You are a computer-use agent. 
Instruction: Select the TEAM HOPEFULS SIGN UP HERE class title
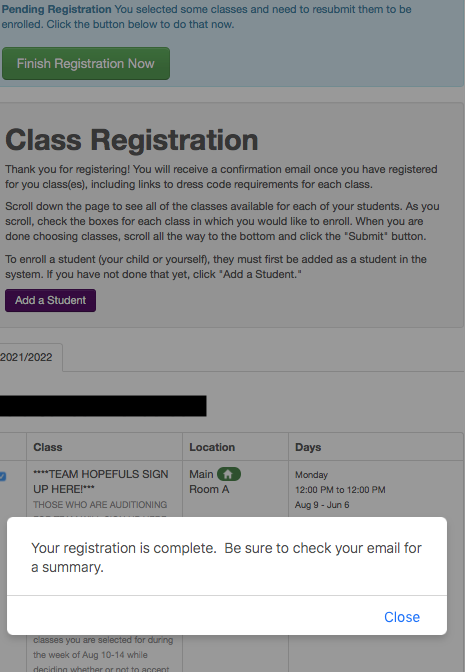(101, 481)
